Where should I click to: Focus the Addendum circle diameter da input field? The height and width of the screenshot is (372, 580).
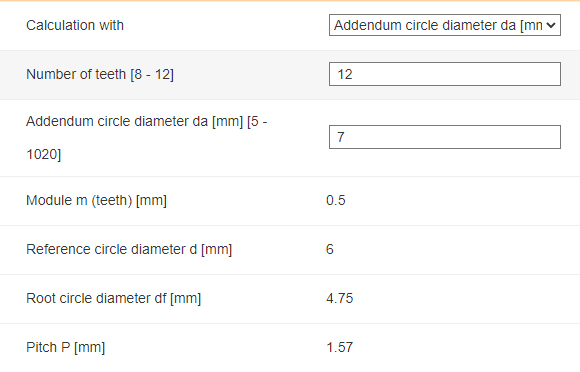445,137
